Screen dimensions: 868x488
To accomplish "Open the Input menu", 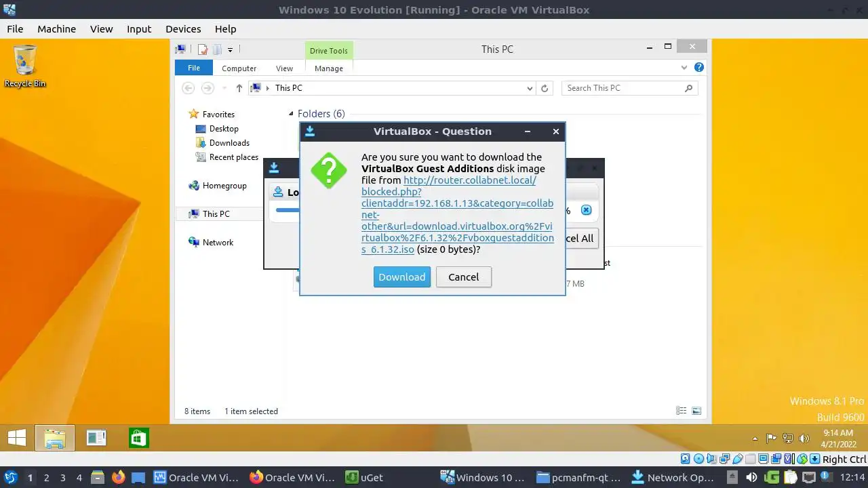I will tap(139, 29).
